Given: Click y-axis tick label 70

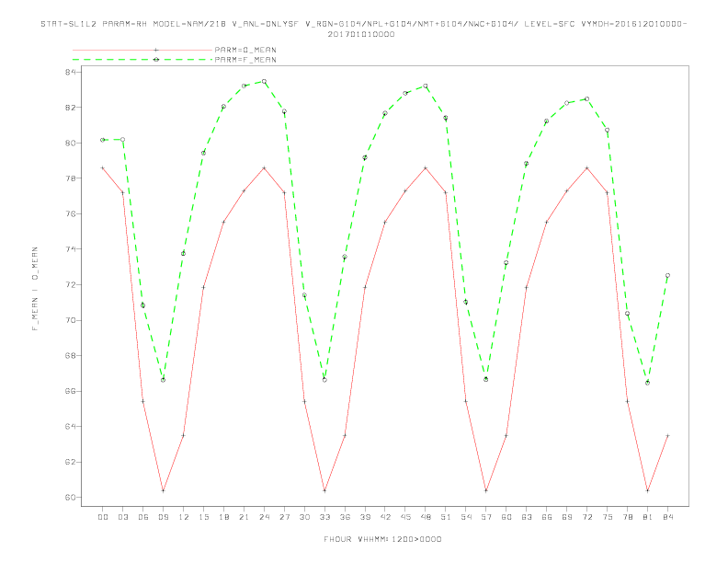Looking at the screenshot, I should pyautogui.click(x=70, y=320).
